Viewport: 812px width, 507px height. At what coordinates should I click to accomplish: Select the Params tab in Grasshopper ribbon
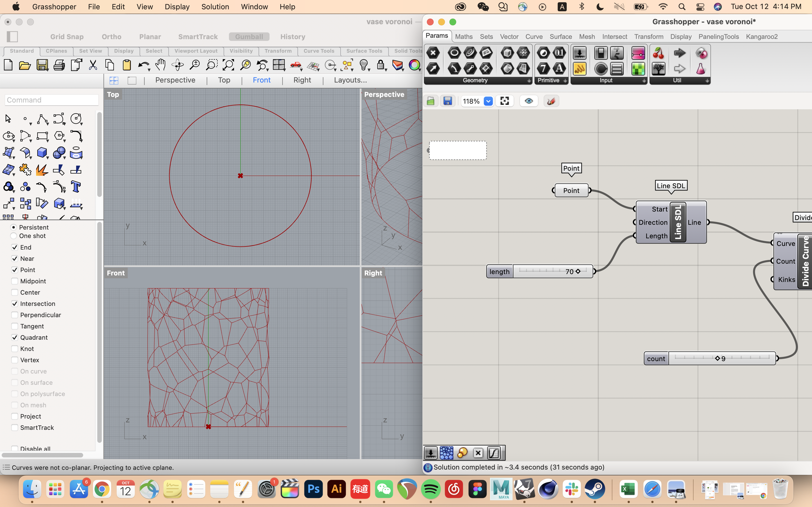pyautogui.click(x=437, y=36)
